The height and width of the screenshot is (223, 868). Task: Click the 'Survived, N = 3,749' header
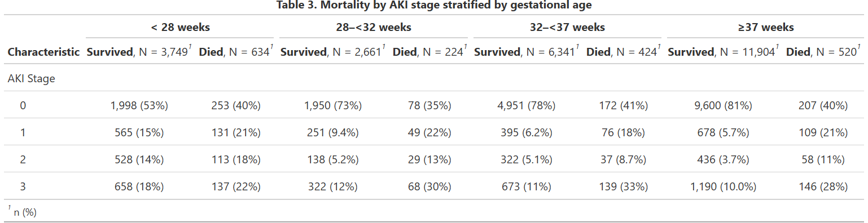click(140, 52)
